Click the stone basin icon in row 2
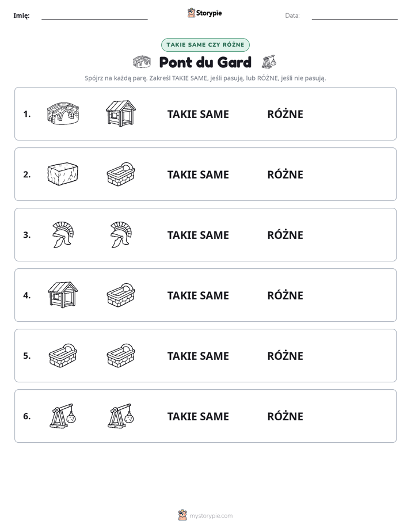 tap(121, 174)
